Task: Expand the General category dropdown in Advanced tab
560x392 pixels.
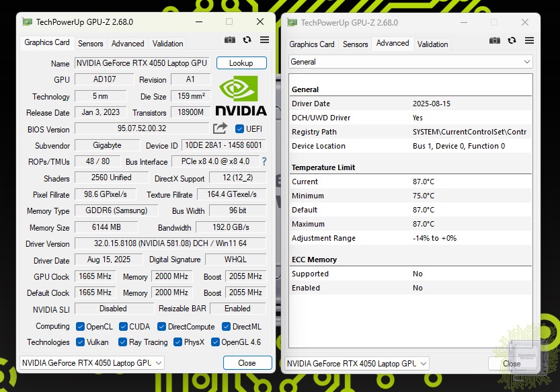Action: [410, 62]
